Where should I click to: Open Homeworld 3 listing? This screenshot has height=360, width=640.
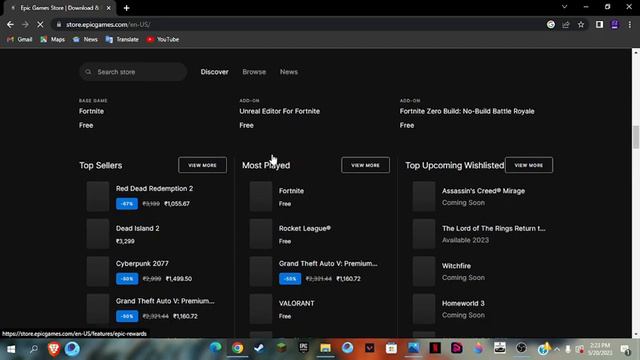tap(463, 303)
